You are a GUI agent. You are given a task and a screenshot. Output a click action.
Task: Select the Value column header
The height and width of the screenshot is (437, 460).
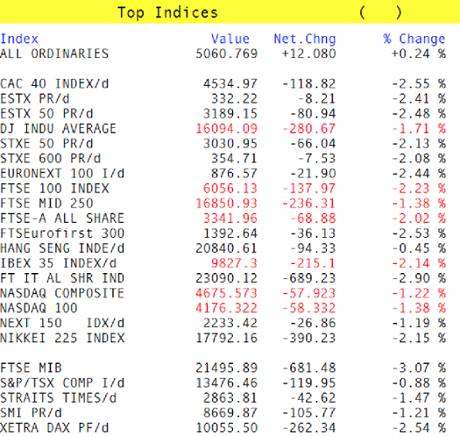point(230,39)
